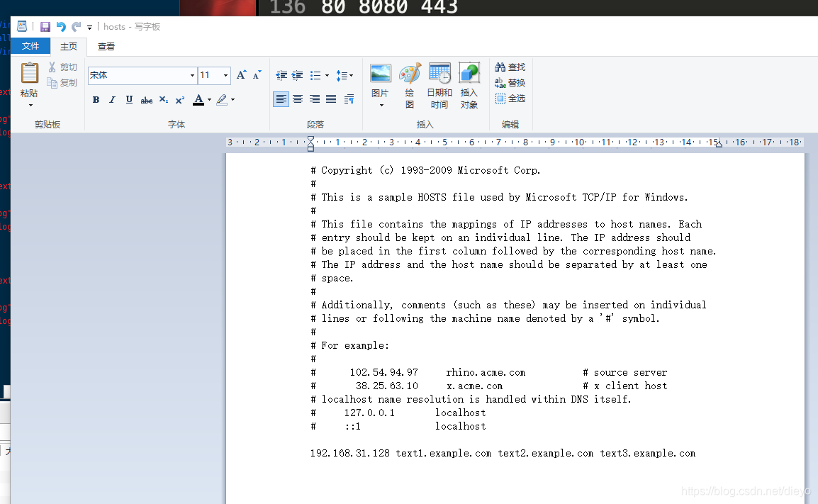Click the 查找 button

(510, 67)
